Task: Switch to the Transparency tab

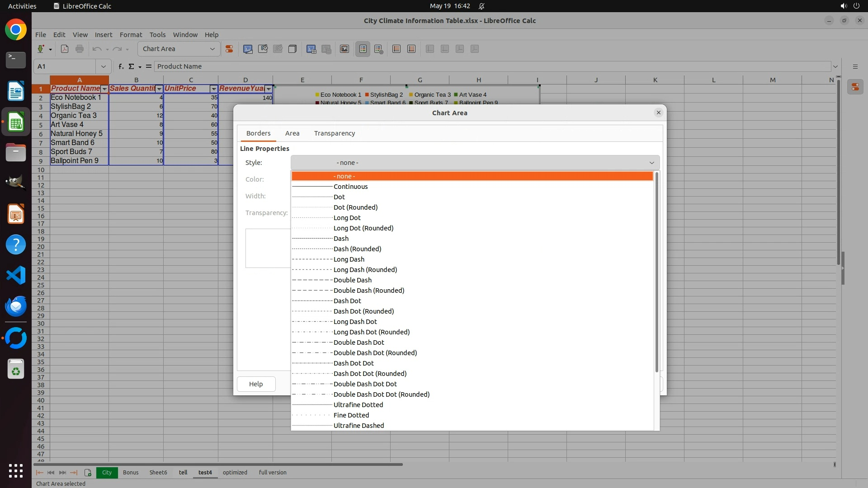Action: click(x=334, y=133)
